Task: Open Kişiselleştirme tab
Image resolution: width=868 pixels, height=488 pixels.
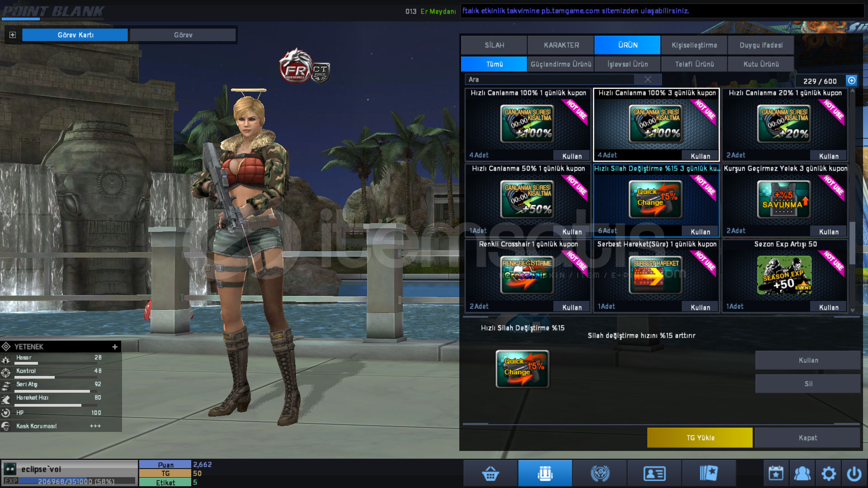Action: (694, 45)
